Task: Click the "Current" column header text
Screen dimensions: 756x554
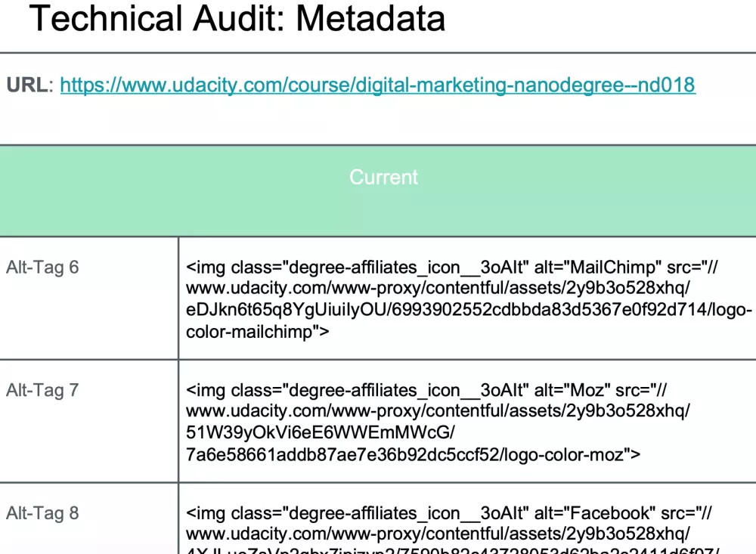Action: [383, 177]
